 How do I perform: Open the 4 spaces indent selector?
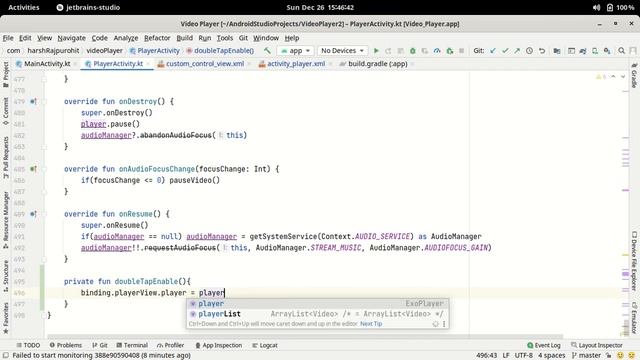tap(551, 356)
